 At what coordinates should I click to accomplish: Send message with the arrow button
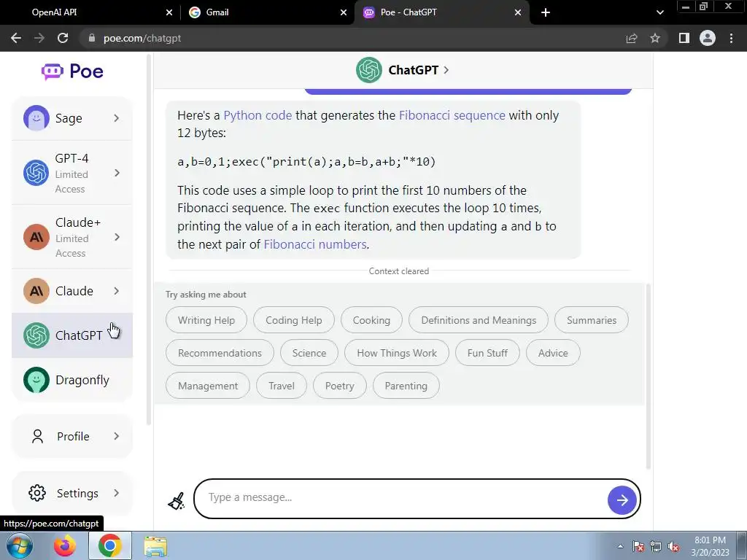pos(622,500)
